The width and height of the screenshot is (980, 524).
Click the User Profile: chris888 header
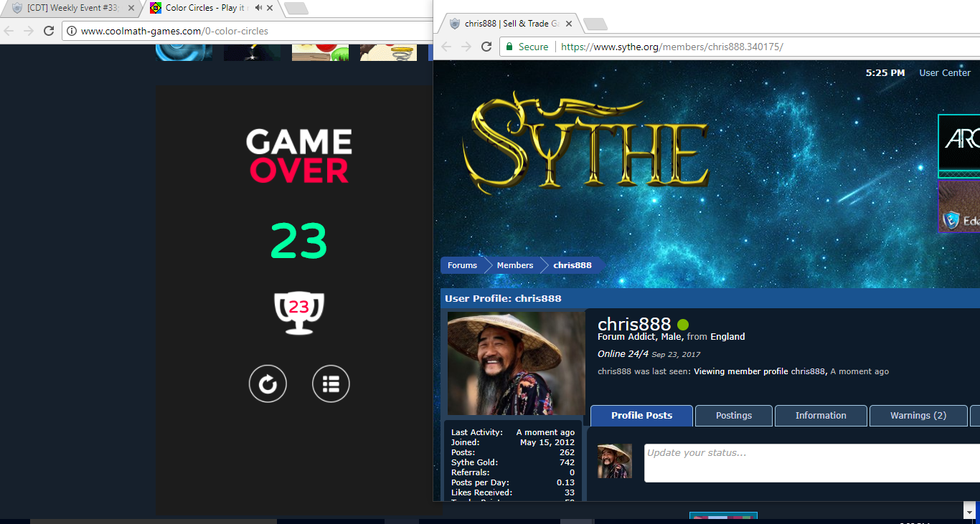click(x=503, y=298)
